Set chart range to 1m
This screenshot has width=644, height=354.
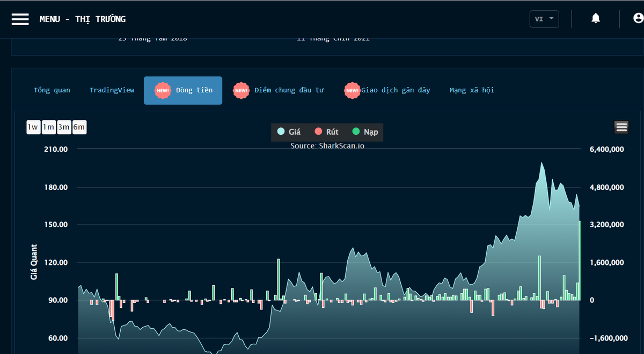pyautogui.click(x=49, y=127)
